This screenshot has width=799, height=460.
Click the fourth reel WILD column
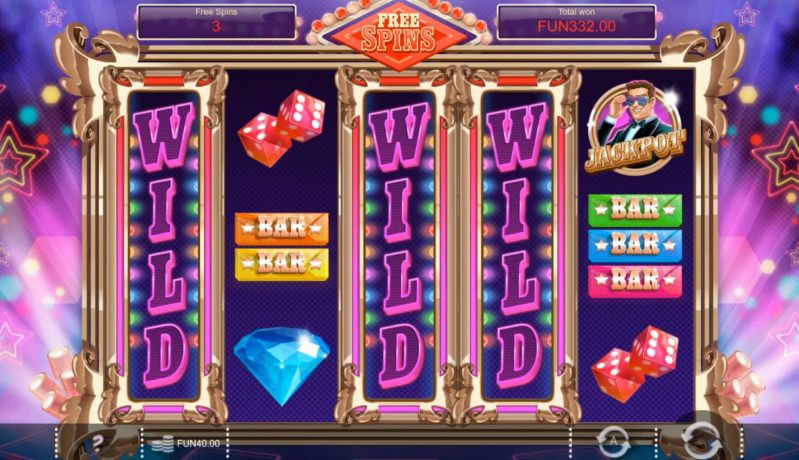tap(517, 245)
